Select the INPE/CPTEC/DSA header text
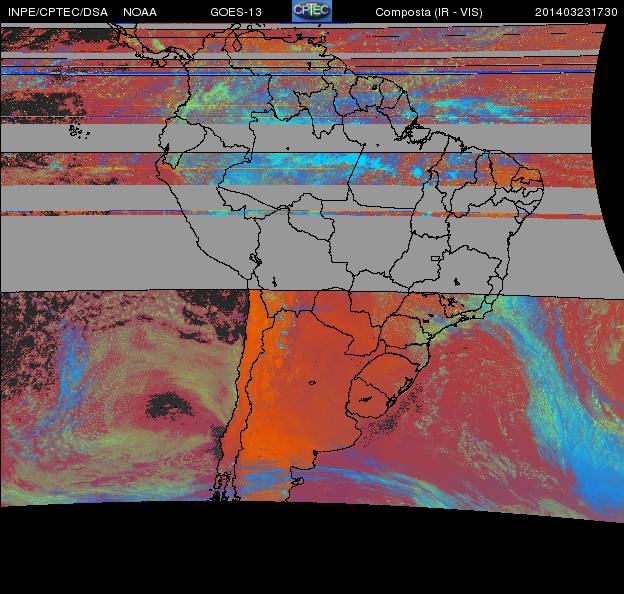 [x=58, y=12]
